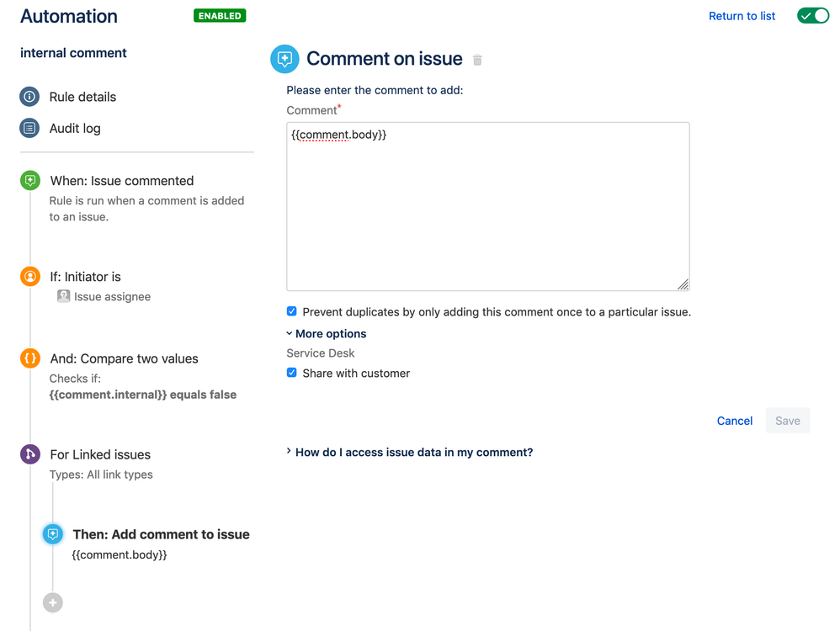Click inside the Comment text area
Image resolution: width=840 pixels, height=631 pixels.
[487, 210]
